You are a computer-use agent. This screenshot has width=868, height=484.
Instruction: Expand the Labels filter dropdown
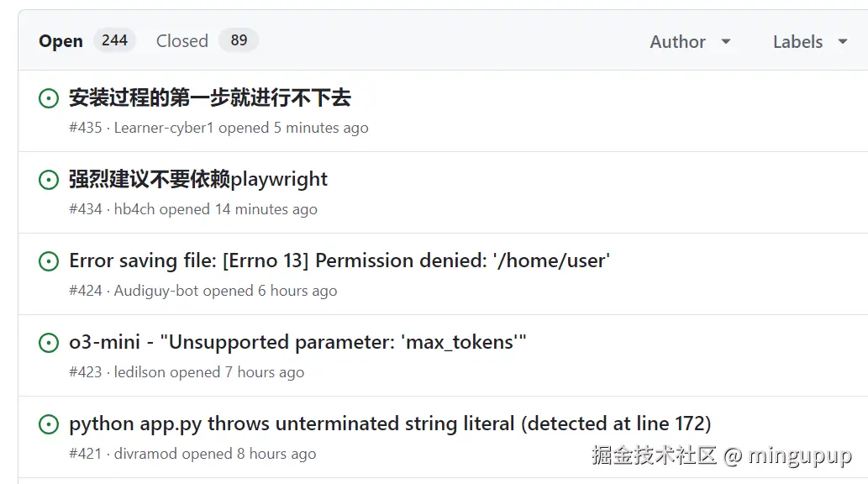click(x=810, y=41)
